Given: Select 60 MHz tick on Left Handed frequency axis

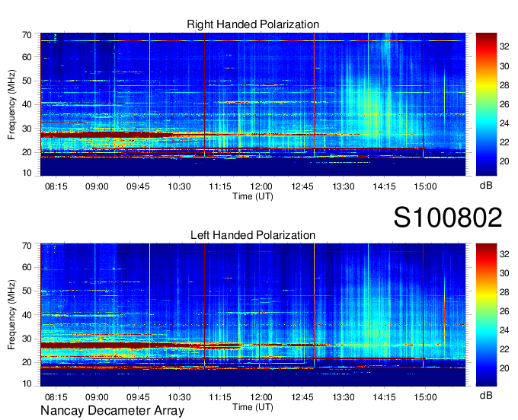Looking at the screenshot, I should (27, 267).
